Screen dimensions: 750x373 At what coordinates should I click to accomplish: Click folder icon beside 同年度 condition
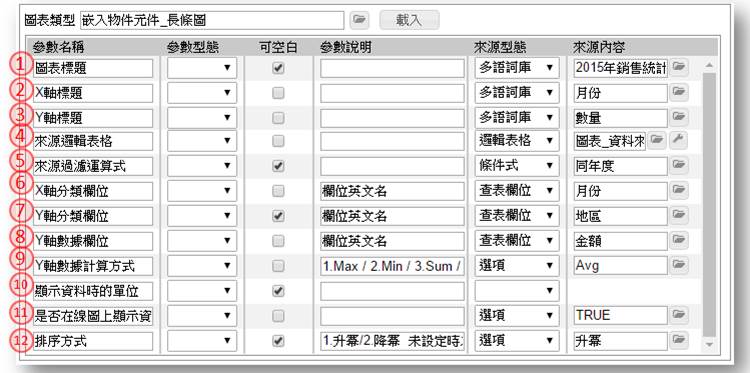tap(678, 165)
